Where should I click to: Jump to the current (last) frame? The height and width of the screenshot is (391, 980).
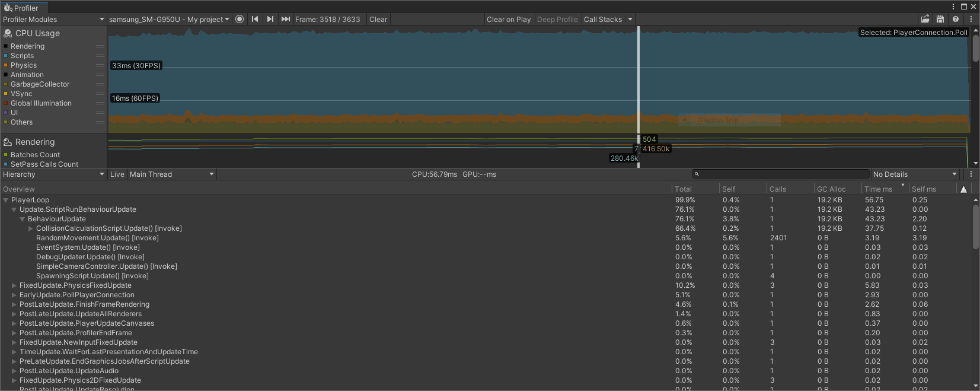286,19
